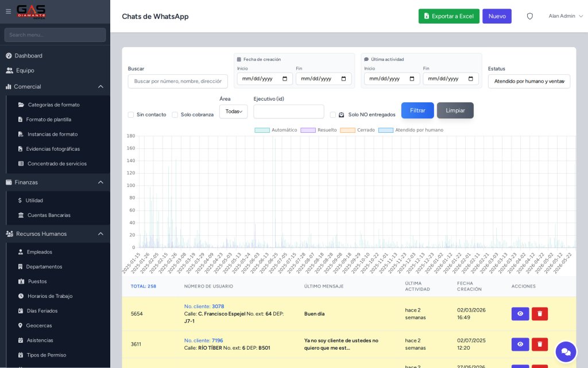Toggle Cerrado legend swatch

[347, 131]
